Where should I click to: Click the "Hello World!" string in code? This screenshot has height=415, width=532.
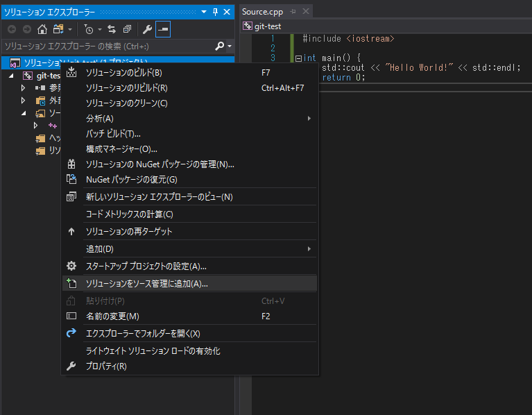pyautogui.click(x=419, y=68)
